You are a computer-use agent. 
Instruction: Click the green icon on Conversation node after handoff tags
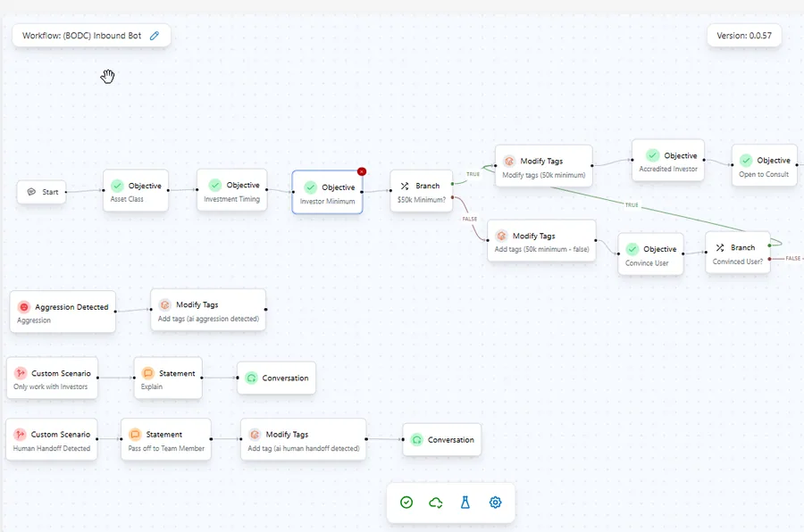tap(417, 440)
